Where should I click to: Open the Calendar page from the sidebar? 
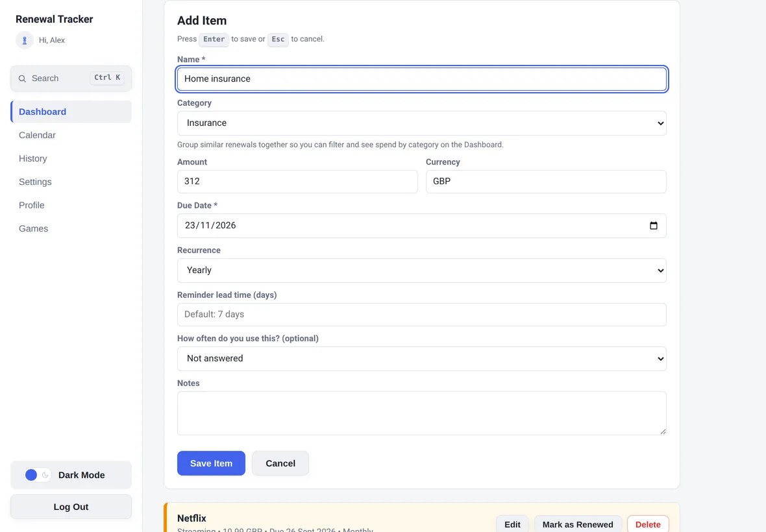click(71, 135)
